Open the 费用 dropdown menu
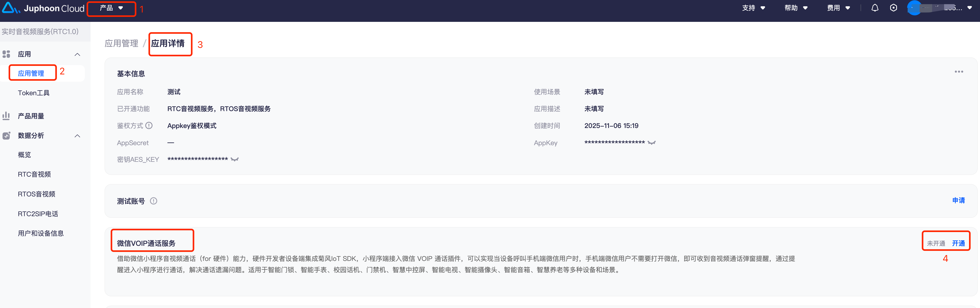Screen dimensions: 980x308 click(x=838, y=8)
